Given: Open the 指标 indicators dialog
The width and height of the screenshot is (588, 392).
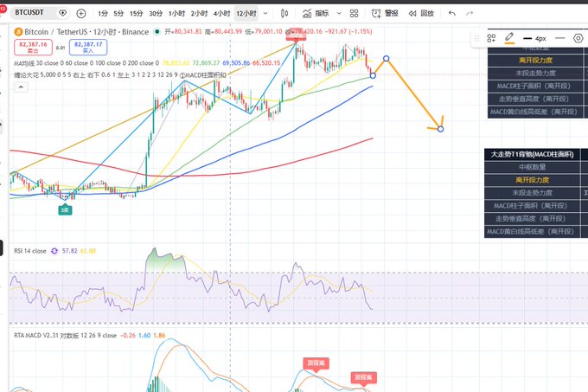Looking at the screenshot, I should [x=316, y=14].
